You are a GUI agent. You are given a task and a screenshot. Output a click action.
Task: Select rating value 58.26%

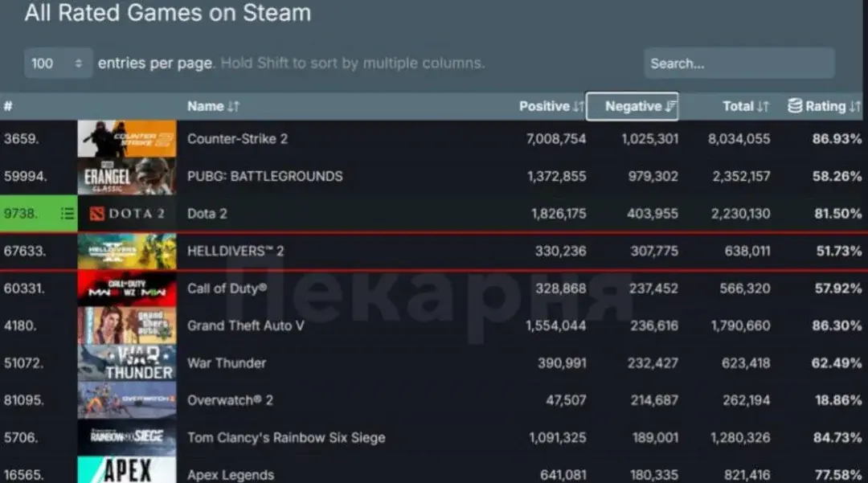click(837, 177)
